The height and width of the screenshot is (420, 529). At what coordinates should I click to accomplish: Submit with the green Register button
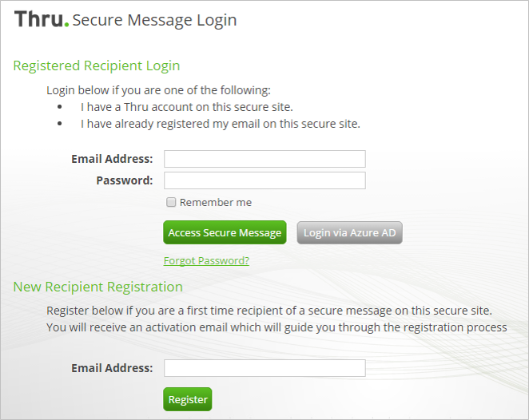click(x=188, y=399)
